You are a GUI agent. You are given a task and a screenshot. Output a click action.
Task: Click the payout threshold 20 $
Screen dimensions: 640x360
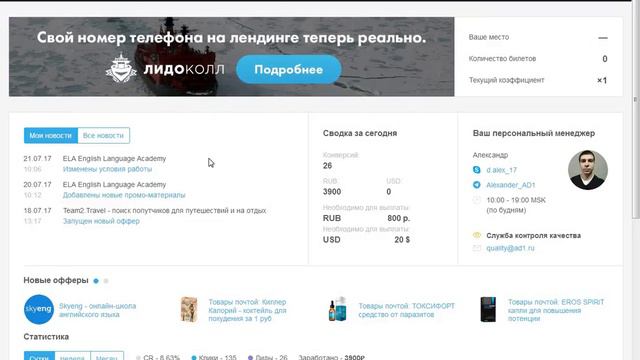tap(402, 240)
